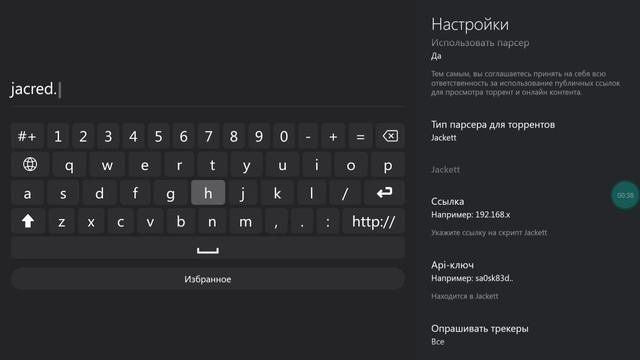Viewport: 640px width, 360px height.
Task: Open the Избранное favorites bar
Action: (x=208, y=279)
